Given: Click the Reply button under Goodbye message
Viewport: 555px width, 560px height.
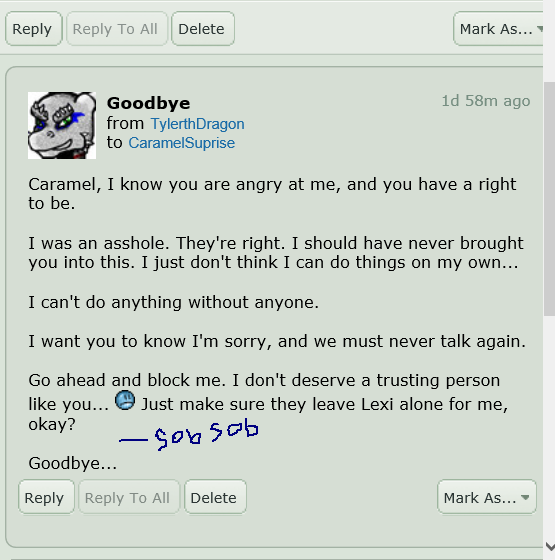Looking at the screenshot, I should pyautogui.click(x=46, y=497).
